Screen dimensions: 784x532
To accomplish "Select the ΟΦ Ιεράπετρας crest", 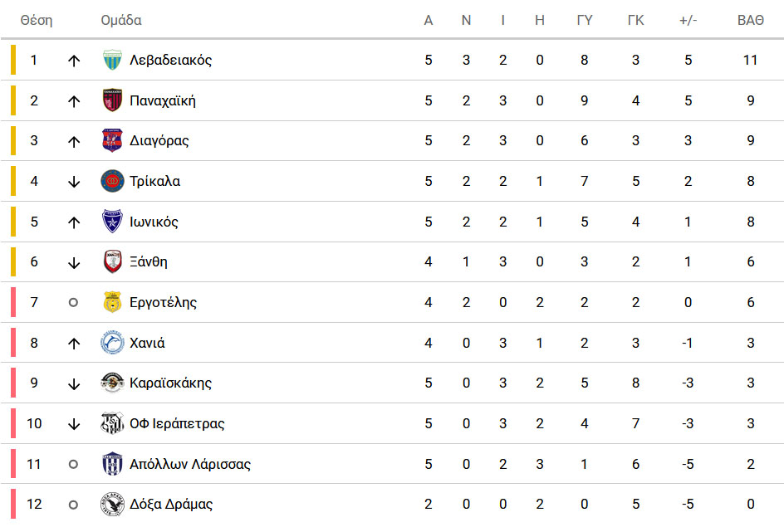I will (112, 423).
